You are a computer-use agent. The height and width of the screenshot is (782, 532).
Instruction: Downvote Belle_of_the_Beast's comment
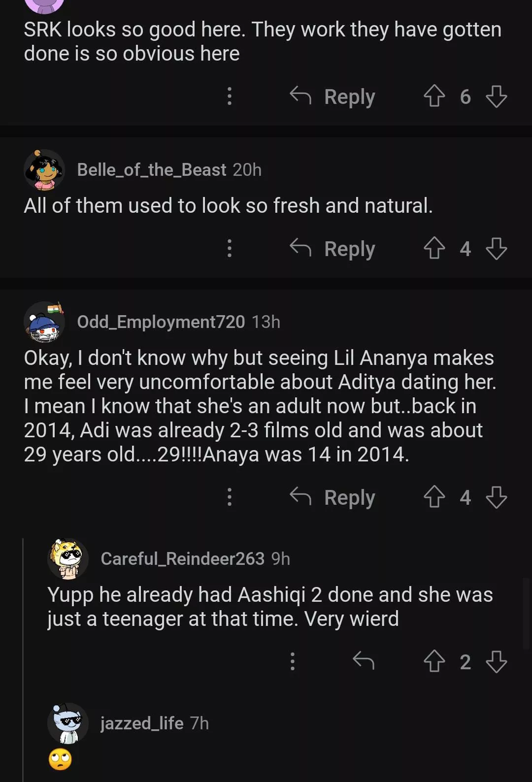(x=496, y=248)
